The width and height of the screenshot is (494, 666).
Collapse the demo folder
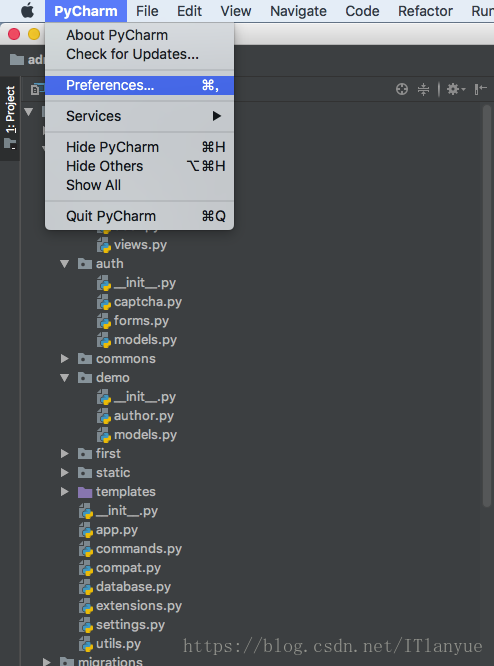[x=65, y=378]
